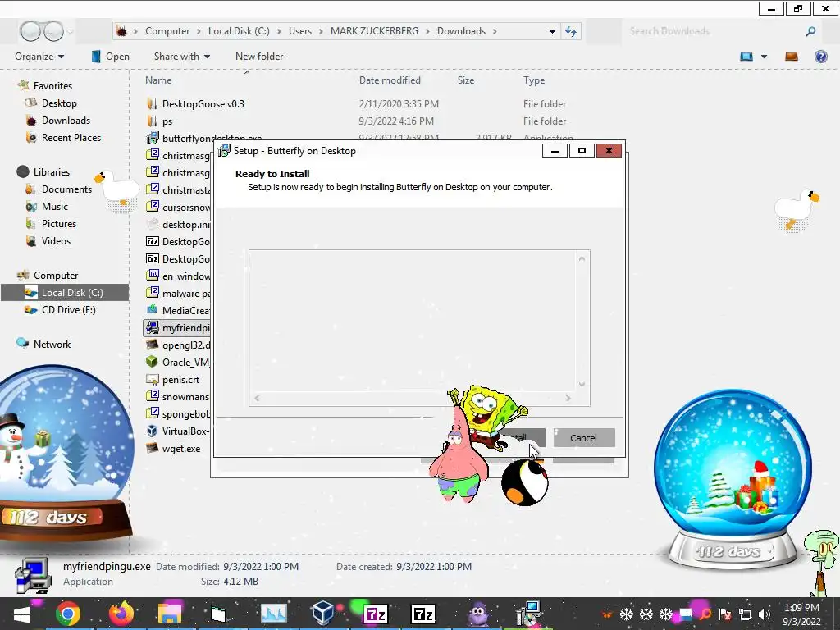Click the Search Downloads field
The image size is (840, 630).
click(715, 31)
